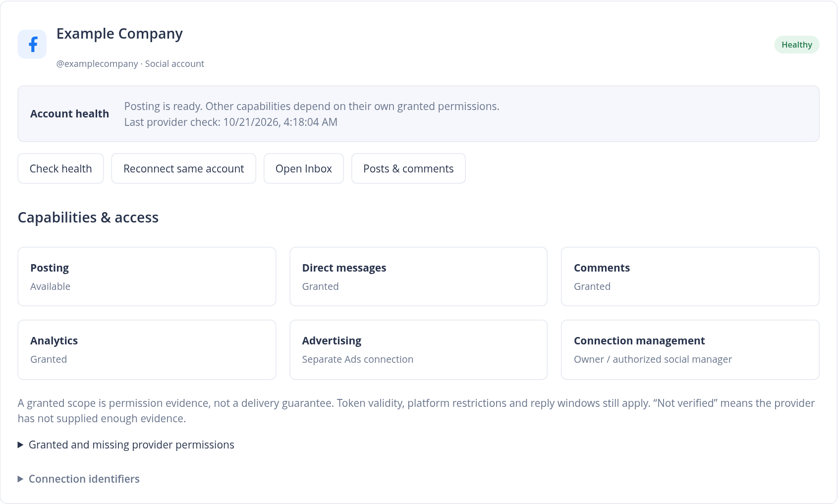Select the Direct messages capability card
This screenshot has width=838, height=504.
418,277
